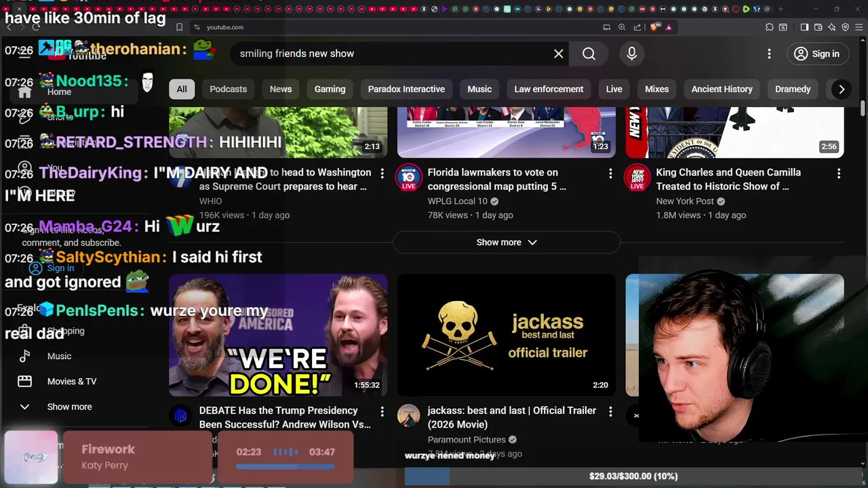Filter results by Mixes
This screenshot has width=868, height=488.
point(656,89)
